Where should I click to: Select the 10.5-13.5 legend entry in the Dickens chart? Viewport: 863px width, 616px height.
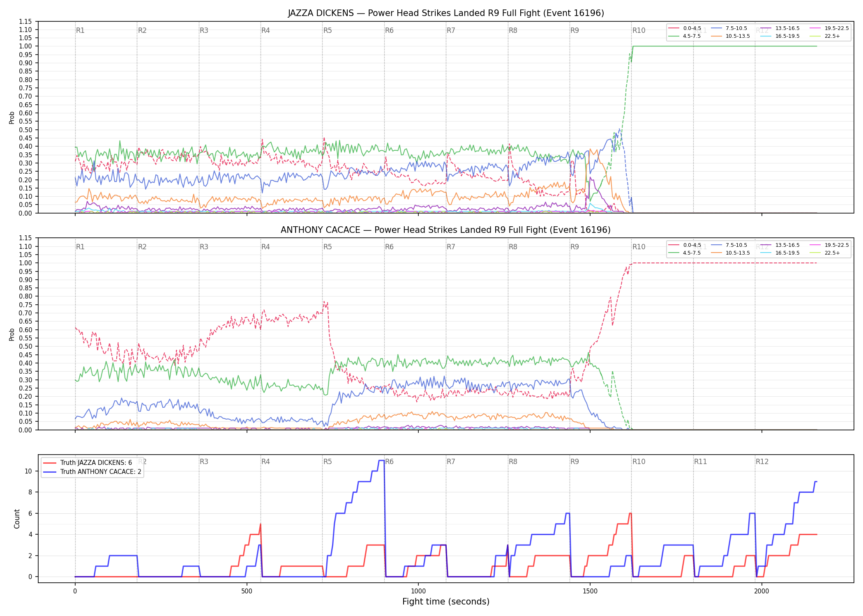(x=730, y=36)
